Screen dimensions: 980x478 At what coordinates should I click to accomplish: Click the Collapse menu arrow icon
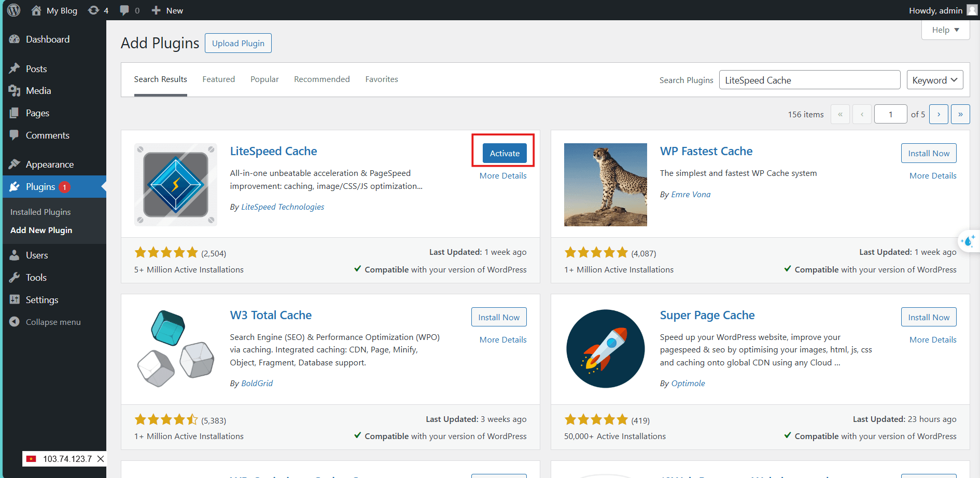[x=15, y=322]
